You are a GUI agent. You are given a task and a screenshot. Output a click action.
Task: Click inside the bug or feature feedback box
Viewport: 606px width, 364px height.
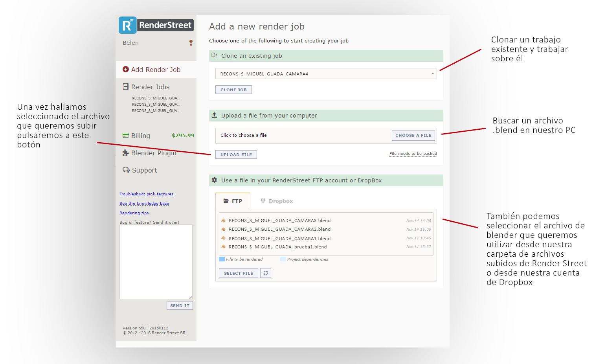[x=156, y=261]
